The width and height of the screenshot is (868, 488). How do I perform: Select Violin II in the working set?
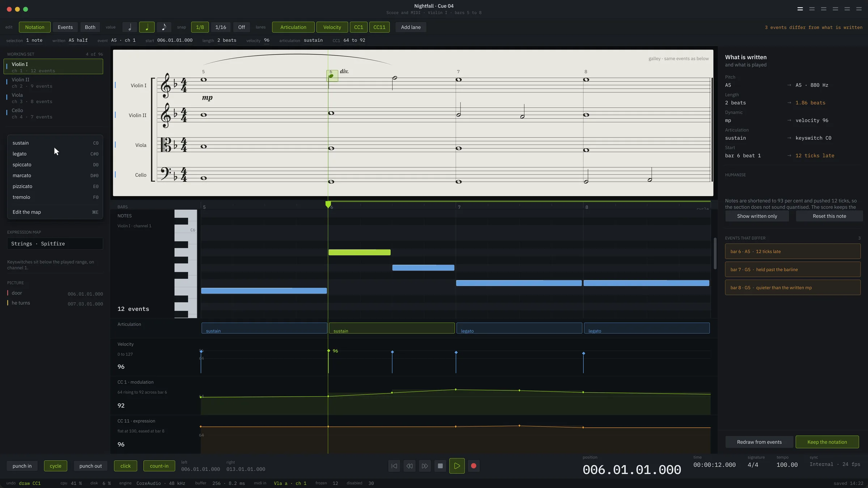pyautogui.click(x=54, y=82)
